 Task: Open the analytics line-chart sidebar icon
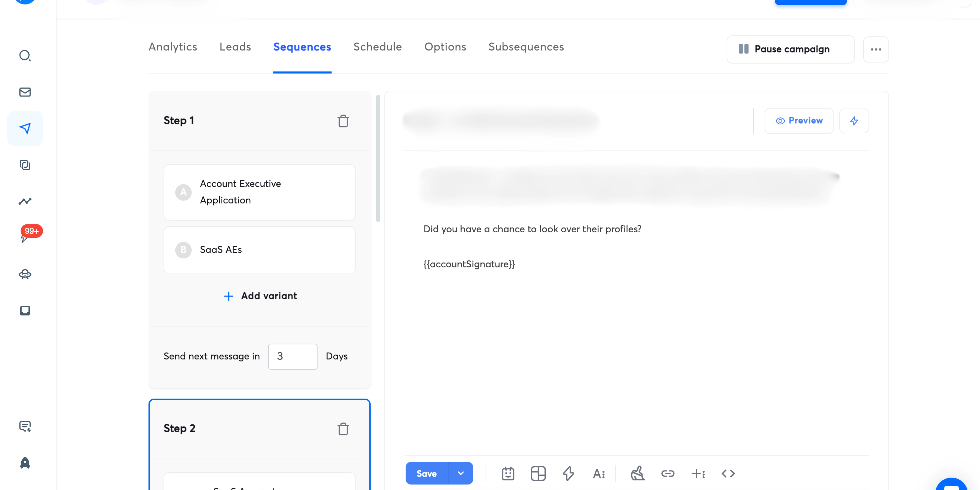(x=25, y=201)
